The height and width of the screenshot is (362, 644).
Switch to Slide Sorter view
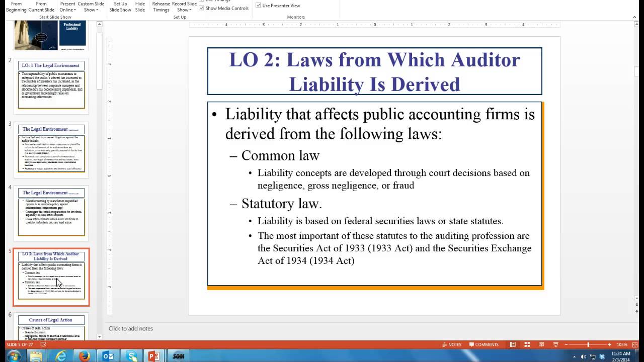point(527,344)
